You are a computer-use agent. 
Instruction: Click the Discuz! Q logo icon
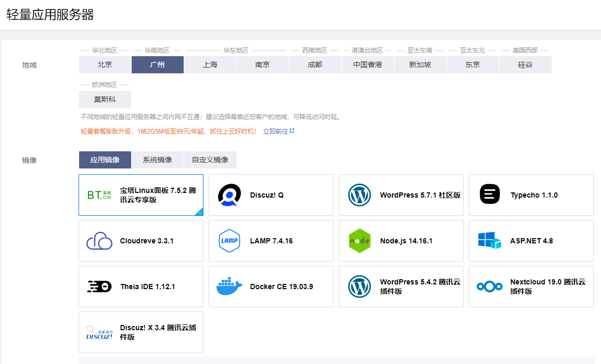click(x=229, y=195)
